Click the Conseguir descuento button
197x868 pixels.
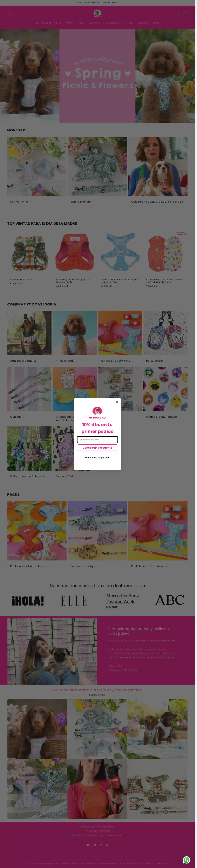pos(97,447)
